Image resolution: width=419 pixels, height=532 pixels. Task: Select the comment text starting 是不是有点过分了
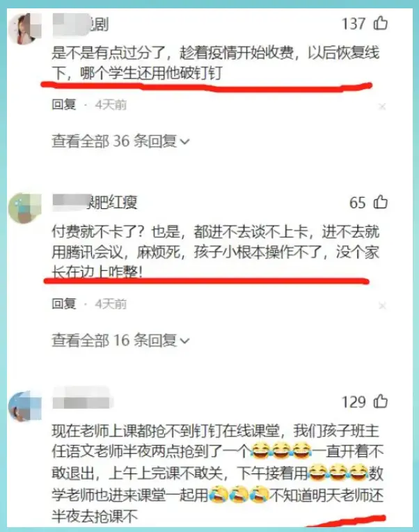tap(216, 63)
